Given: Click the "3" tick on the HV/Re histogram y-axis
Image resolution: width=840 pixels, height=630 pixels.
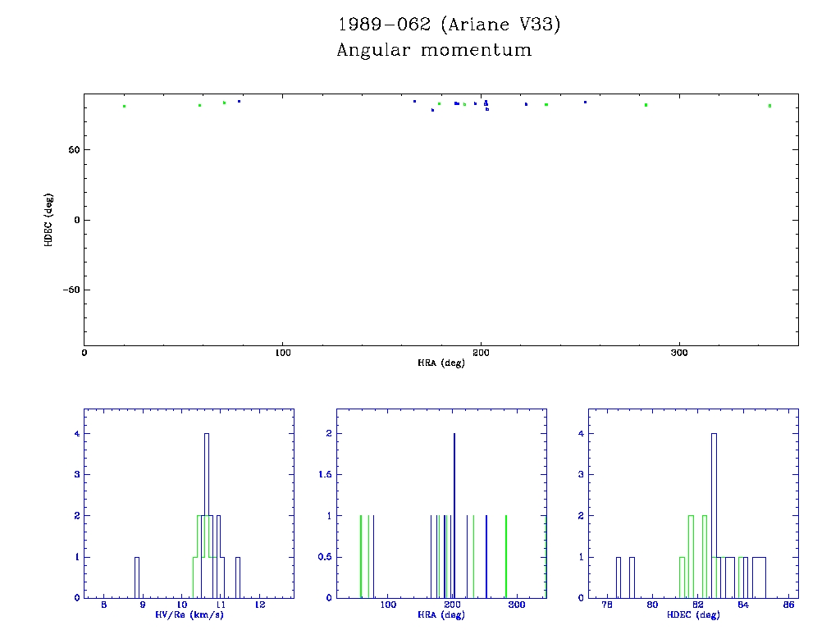Looking at the screenshot, I should [77, 475].
